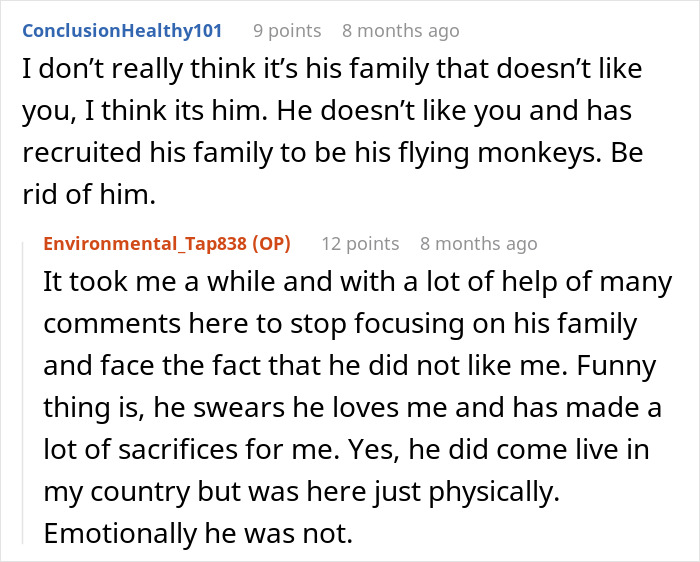
Task: Open the top comment's 8 months ago timestamp
Action: tap(400, 31)
